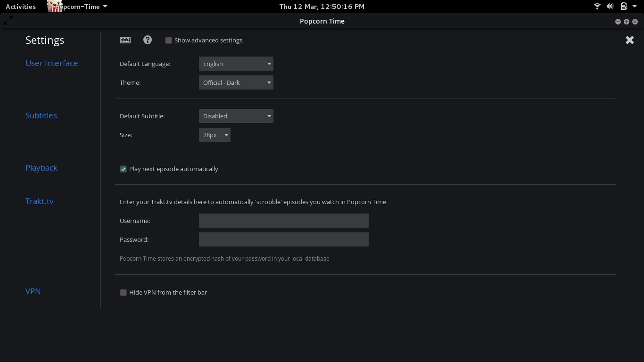This screenshot has width=644, height=362.
Task: Expand the Theme dropdown
Action: click(x=236, y=82)
